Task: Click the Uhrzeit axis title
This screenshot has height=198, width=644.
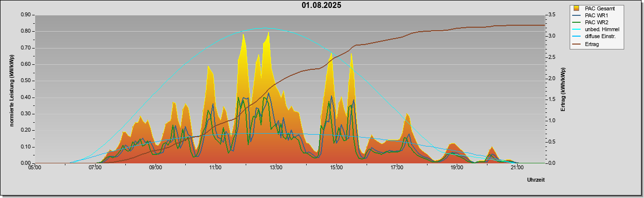Action: coord(536,180)
